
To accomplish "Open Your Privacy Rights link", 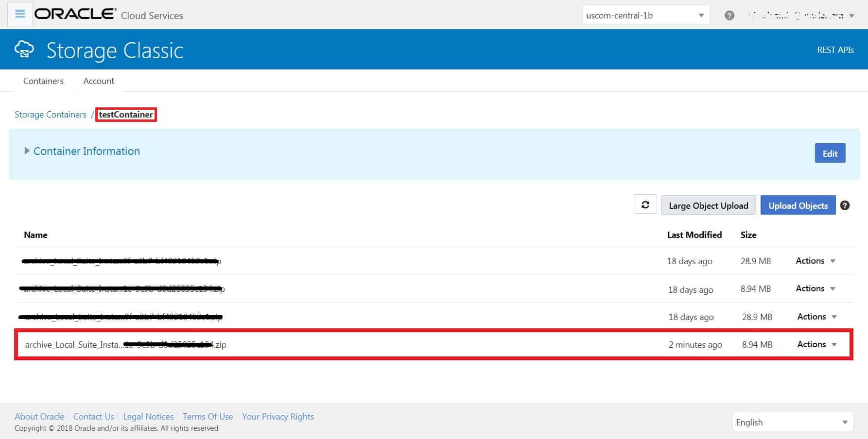I will (278, 417).
